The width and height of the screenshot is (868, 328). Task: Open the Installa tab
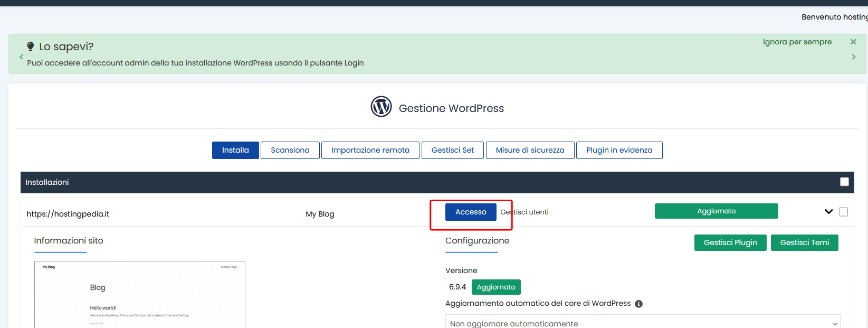[x=235, y=150]
